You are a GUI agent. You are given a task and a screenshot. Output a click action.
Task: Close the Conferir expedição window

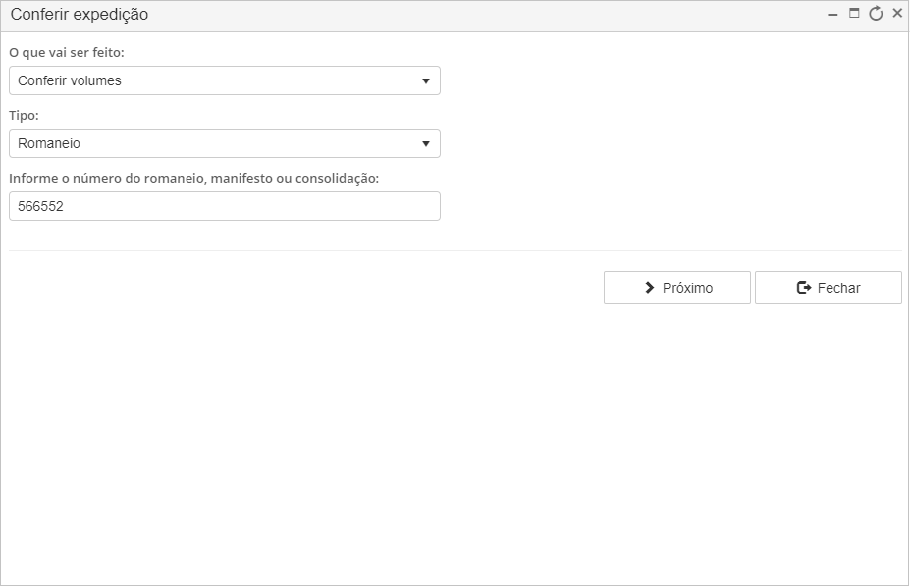(x=897, y=13)
